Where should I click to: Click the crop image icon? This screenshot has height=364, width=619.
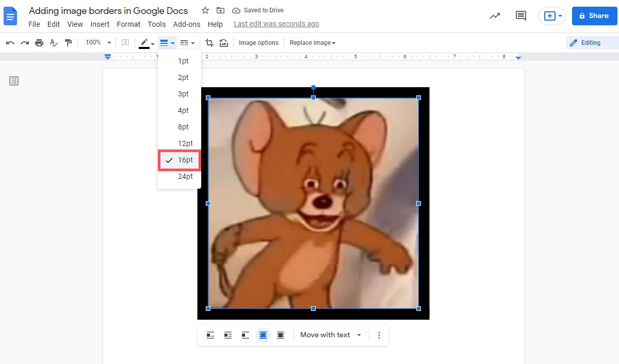209,43
